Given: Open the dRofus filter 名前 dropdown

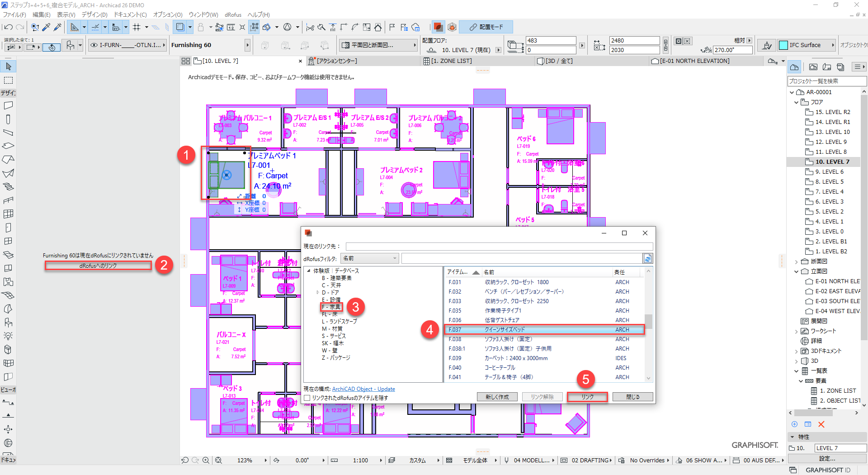Looking at the screenshot, I should coord(370,259).
